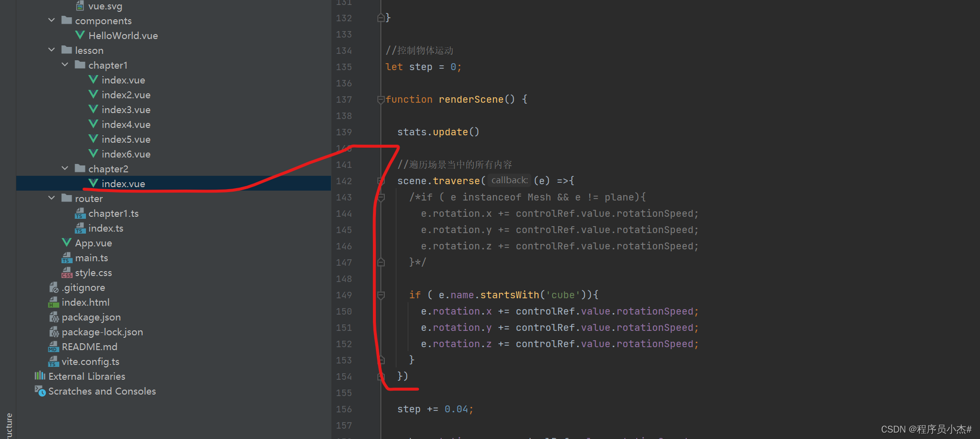Open package.json file
Image resolution: width=980 pixels, height=439 pixels.
tap(91, 317)
